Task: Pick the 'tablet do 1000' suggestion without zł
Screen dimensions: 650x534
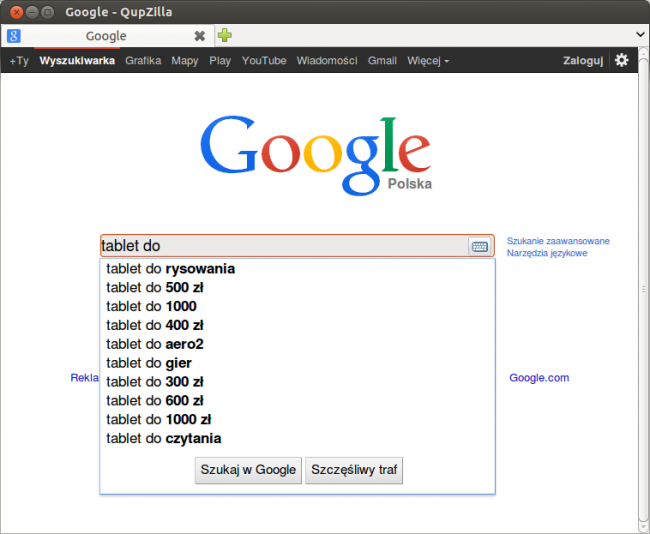Action: point(297,306)
